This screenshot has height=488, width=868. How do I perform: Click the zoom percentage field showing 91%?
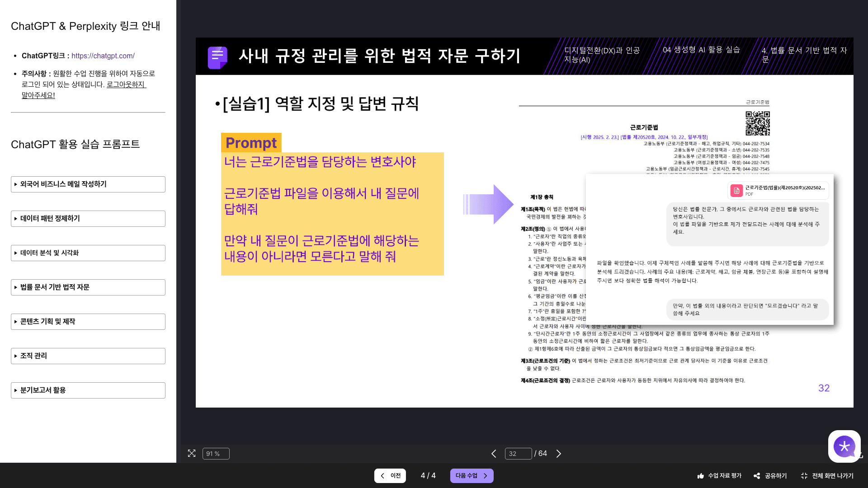click(216, 453)
